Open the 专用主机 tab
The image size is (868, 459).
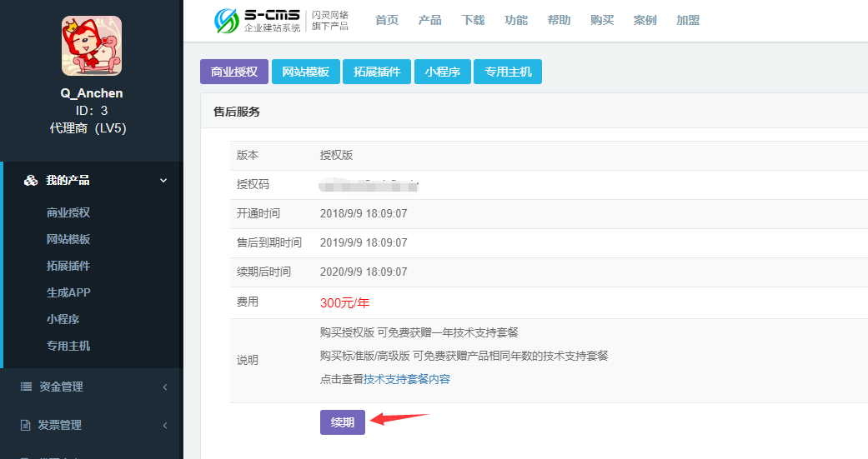(x=508, y=72)
